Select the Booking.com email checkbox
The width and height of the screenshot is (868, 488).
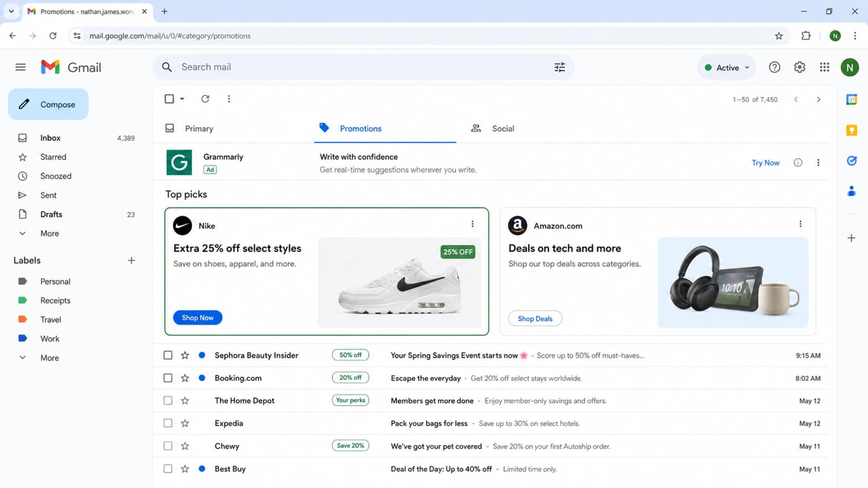[168, 378]
